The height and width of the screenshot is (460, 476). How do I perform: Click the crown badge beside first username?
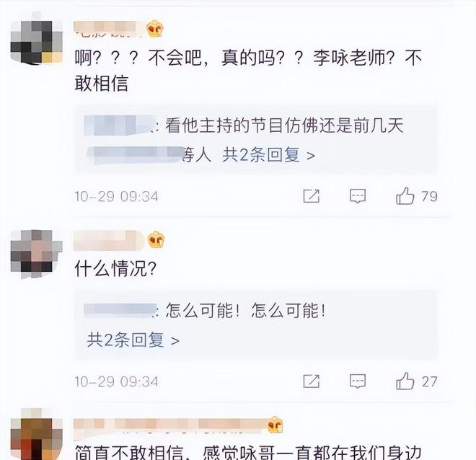[155, 29]
